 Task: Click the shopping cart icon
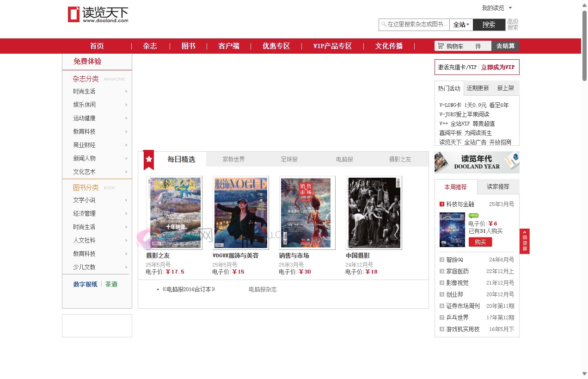[x=441, y=46]
